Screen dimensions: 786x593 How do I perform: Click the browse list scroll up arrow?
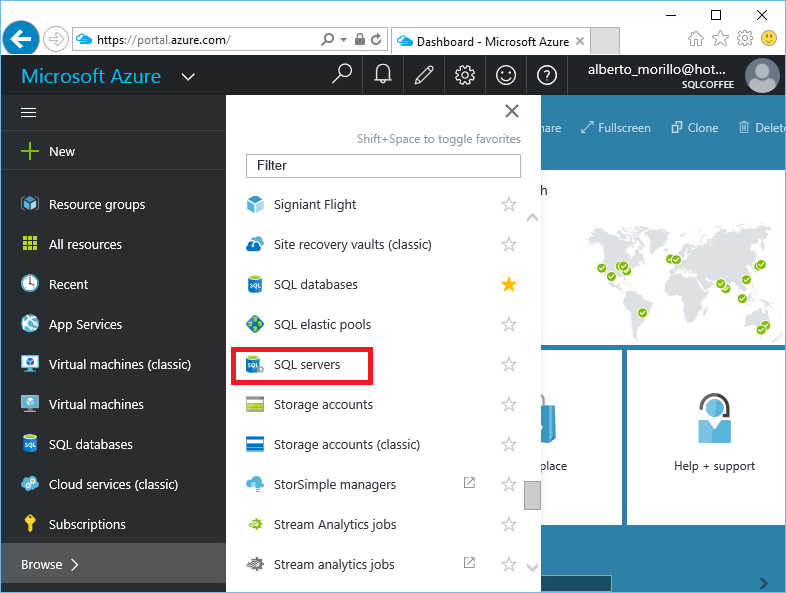point(532,218)
